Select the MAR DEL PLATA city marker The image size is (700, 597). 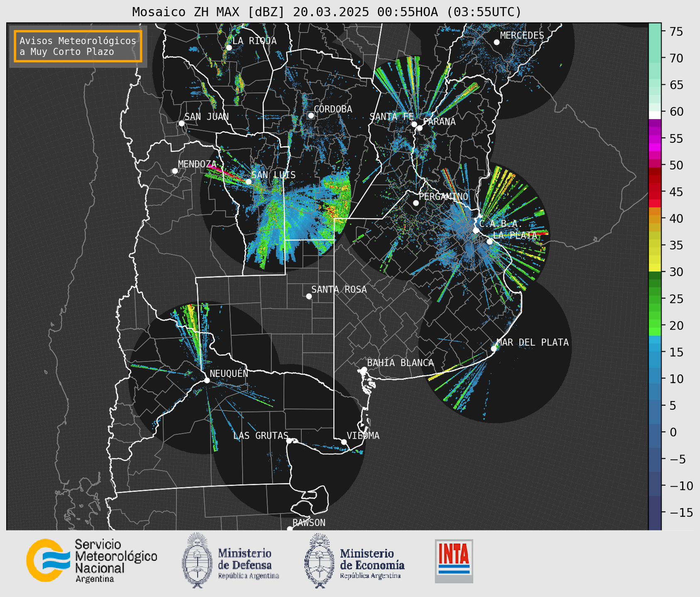pyautogui.click(x=494, y=349)
